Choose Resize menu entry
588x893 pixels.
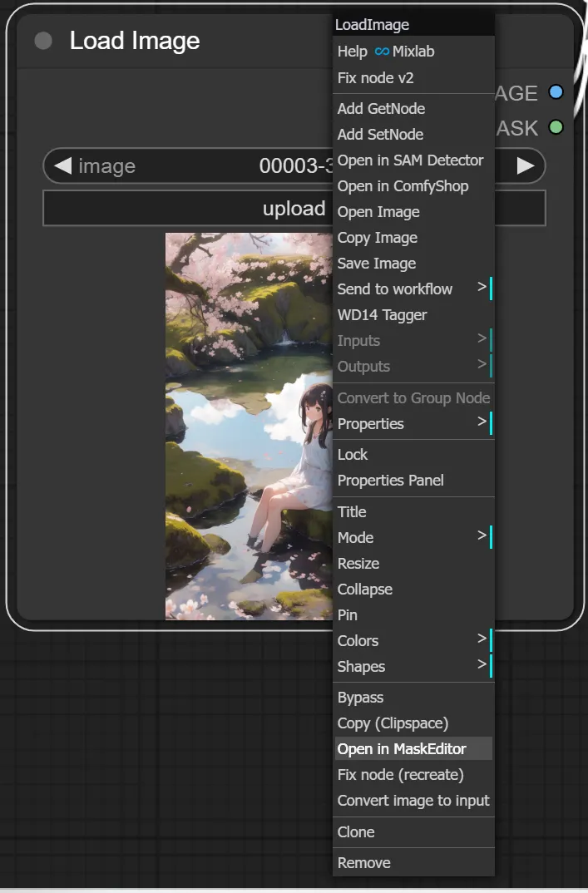[413, 563]
